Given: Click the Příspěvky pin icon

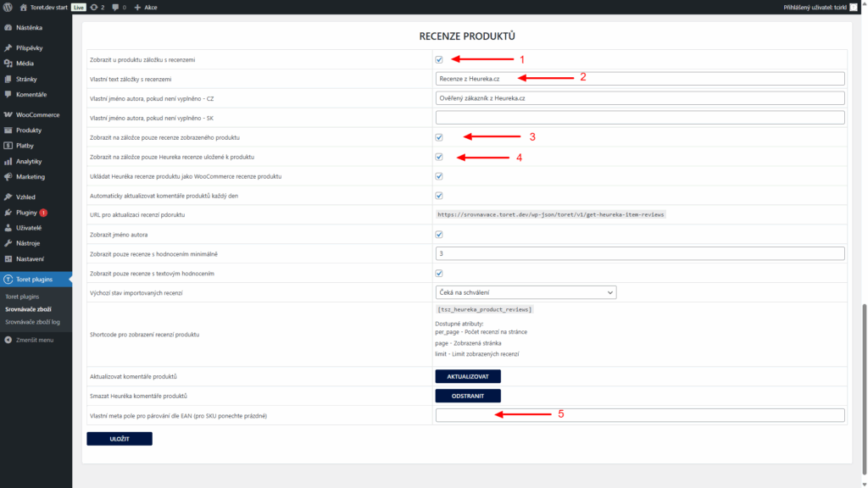Looking at the screenshot, I should 8,48.
